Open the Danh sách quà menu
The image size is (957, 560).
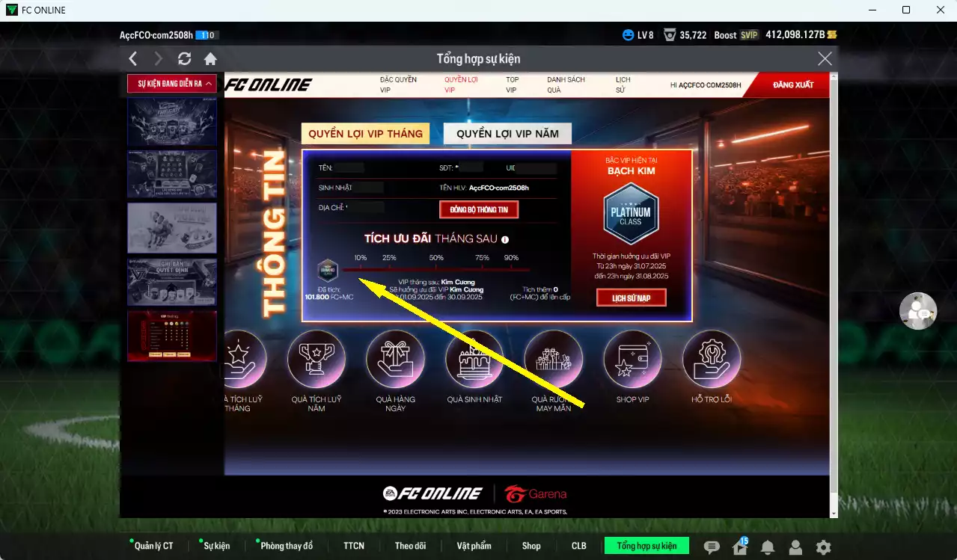coord(566,84)
